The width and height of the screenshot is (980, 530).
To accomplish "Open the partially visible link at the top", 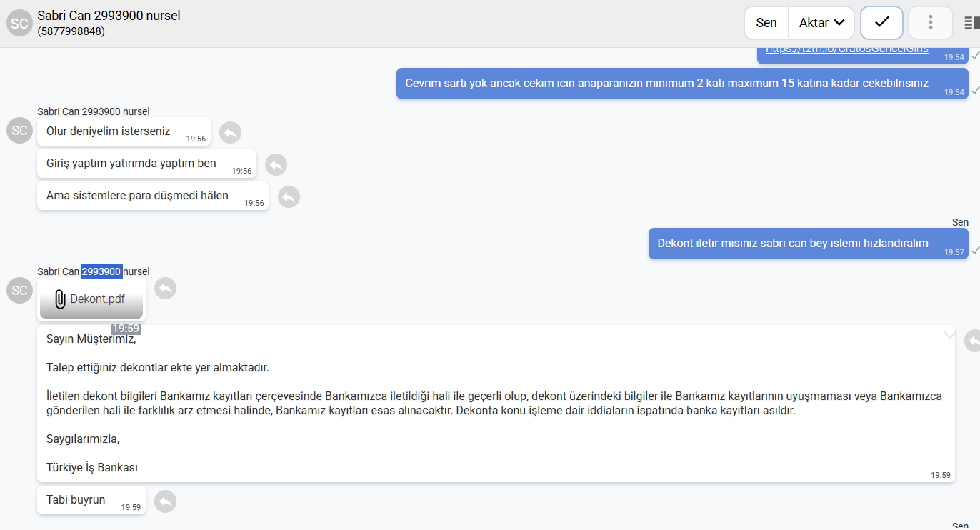I will coord(847,49).
